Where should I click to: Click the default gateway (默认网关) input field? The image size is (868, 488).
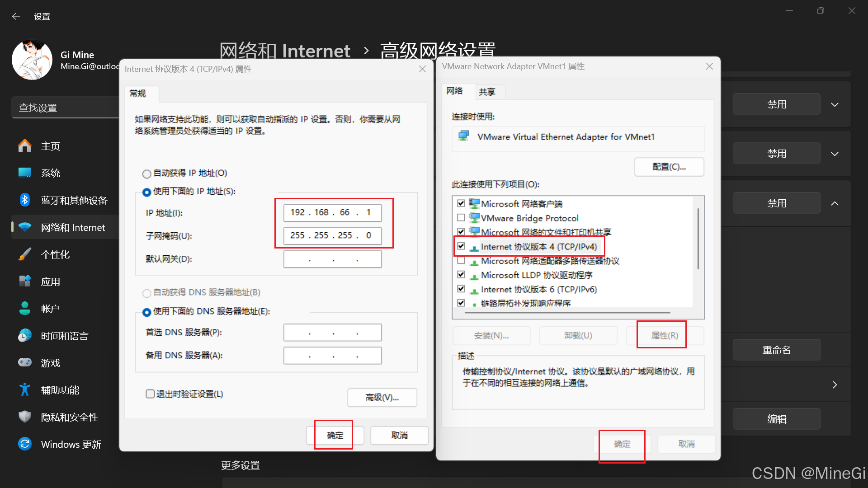332,259
